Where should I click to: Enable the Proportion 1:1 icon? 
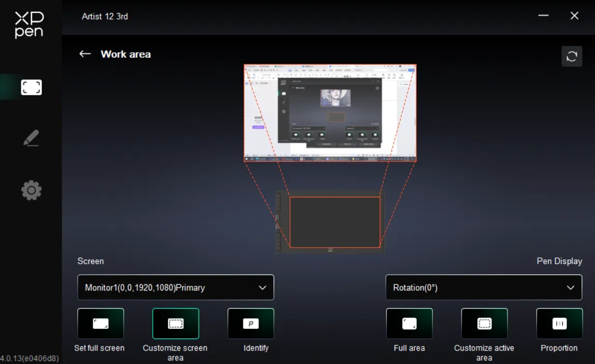(x=559, y=324)
